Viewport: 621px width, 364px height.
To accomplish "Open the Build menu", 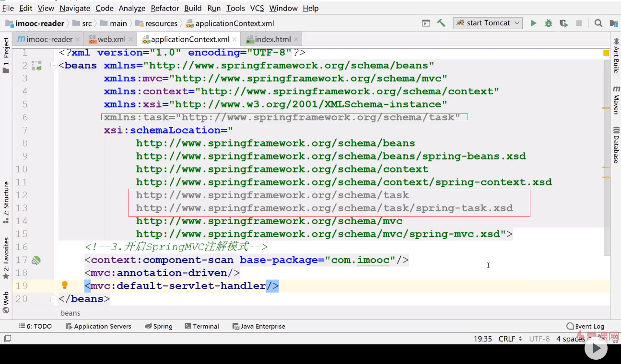I will pos(193,8).
